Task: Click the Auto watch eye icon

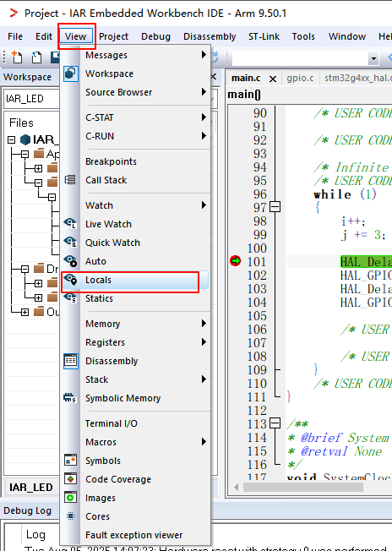Action: click(x=70, y=261)
